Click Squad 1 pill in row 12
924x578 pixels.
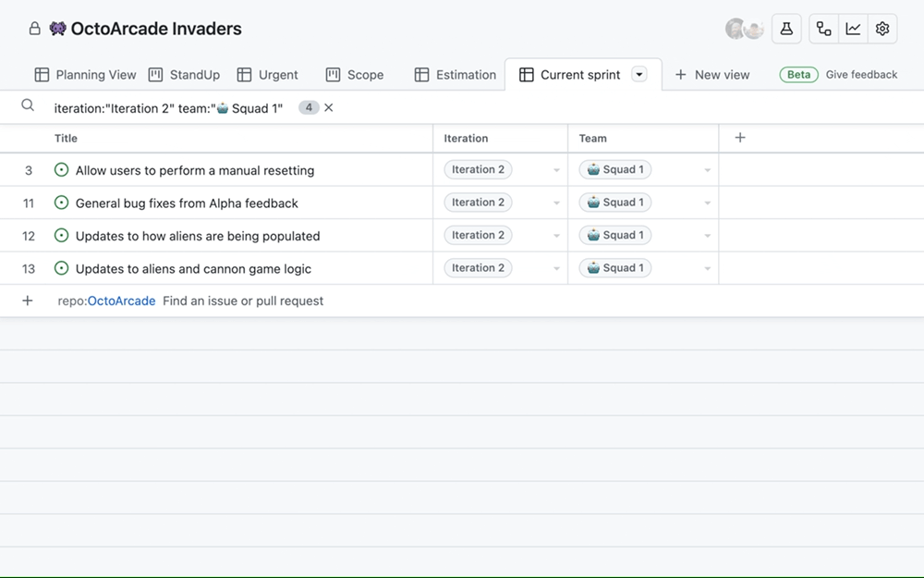pyautogui.click(x=615, y=235)
